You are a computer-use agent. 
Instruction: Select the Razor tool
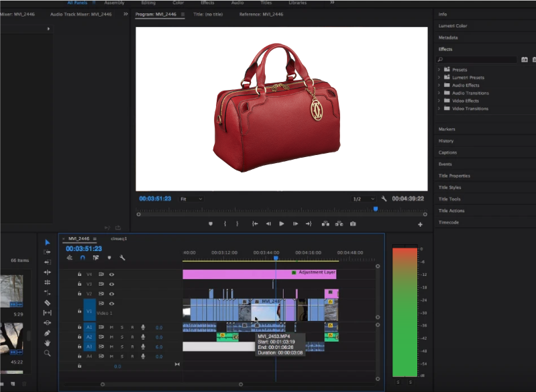pos(47,302)
